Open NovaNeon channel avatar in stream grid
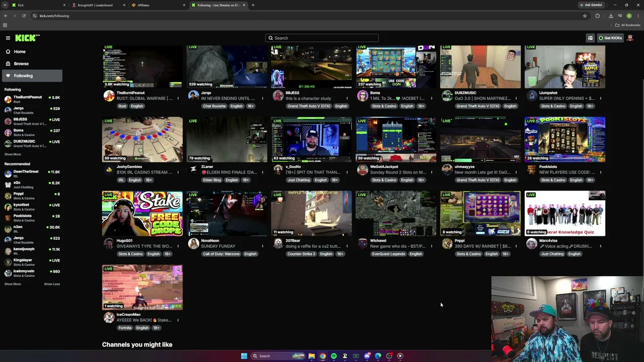The image size is (644, 362). tap(193, 244)
